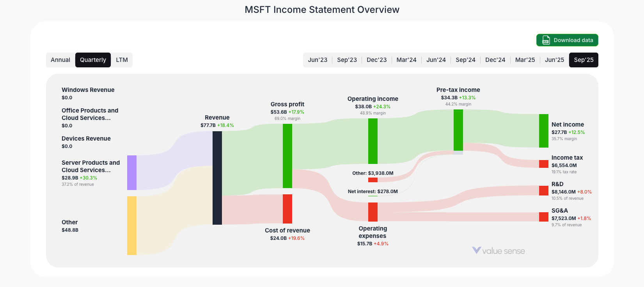Click the dark Revenue node bar
The width and height of the screenshot is (644, 287).
coord(217,178)
